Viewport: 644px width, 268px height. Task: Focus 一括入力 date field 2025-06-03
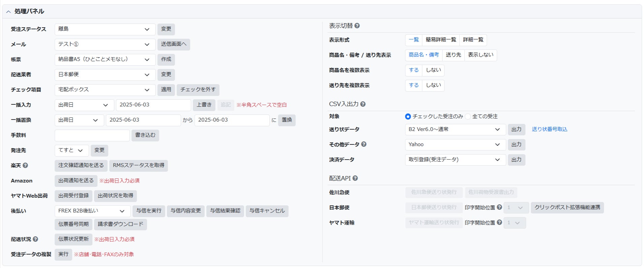(x=153, y=105)
